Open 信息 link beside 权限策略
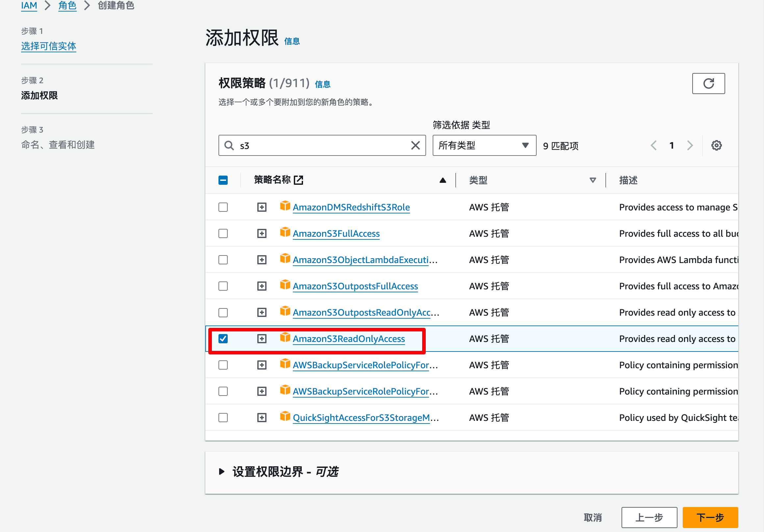The image size is (764, 532). pyautogui.click(x=322, y=85)
